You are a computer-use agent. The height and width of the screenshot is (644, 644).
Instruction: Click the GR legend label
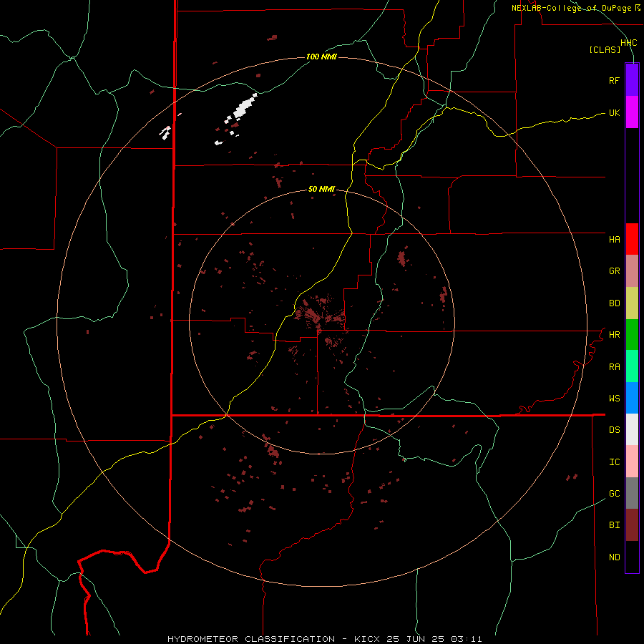614,271
